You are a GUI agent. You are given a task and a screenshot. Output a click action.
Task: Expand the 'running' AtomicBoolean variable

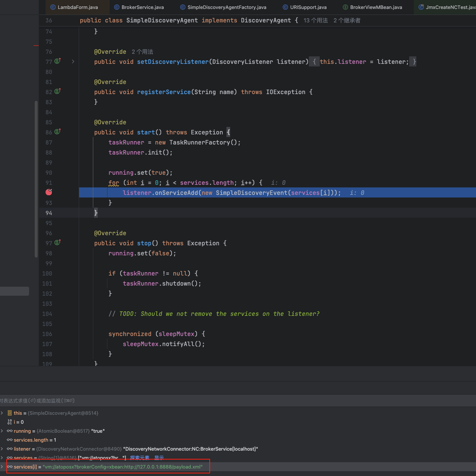point(2,431)
